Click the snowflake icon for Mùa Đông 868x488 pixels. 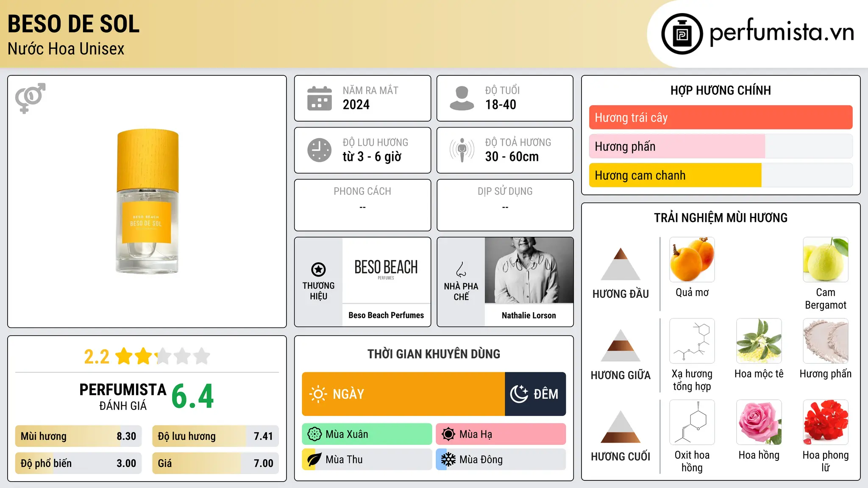[448, 460]
